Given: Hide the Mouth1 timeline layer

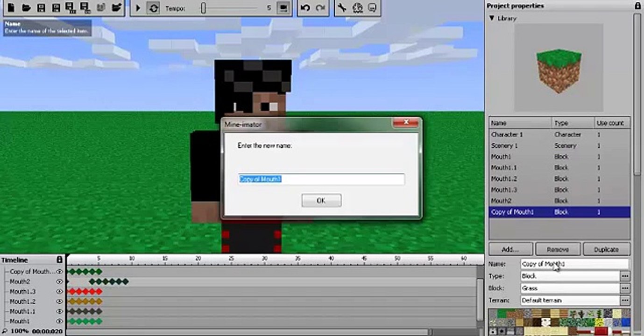Looking at the screenshot, I should click(x=60, y=322).
